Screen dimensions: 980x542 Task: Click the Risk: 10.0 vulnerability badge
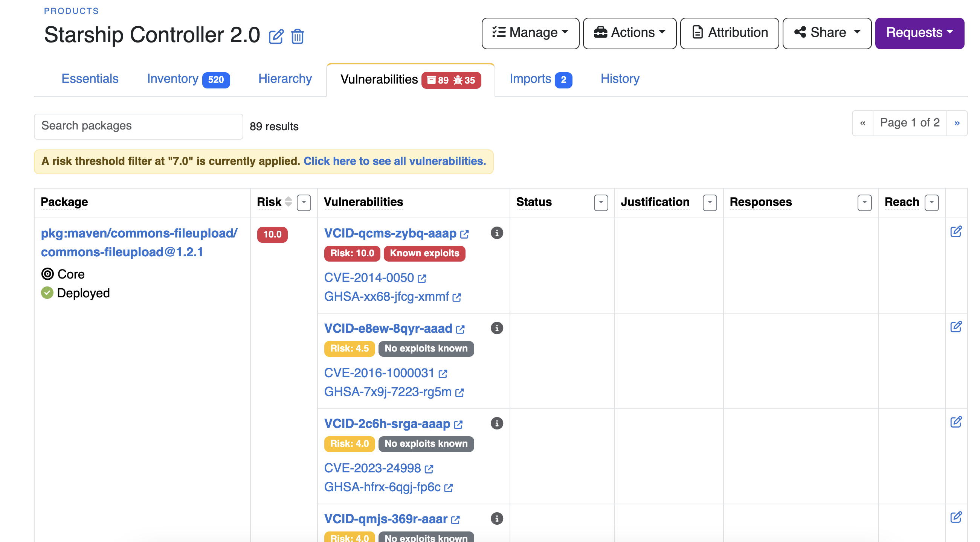pyautogui.click(x=351, y=253)
